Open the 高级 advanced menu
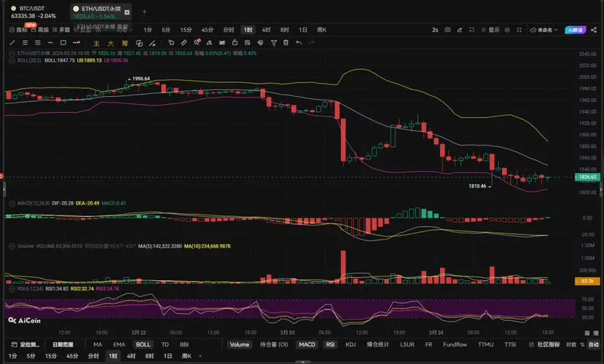 point(40,30)
